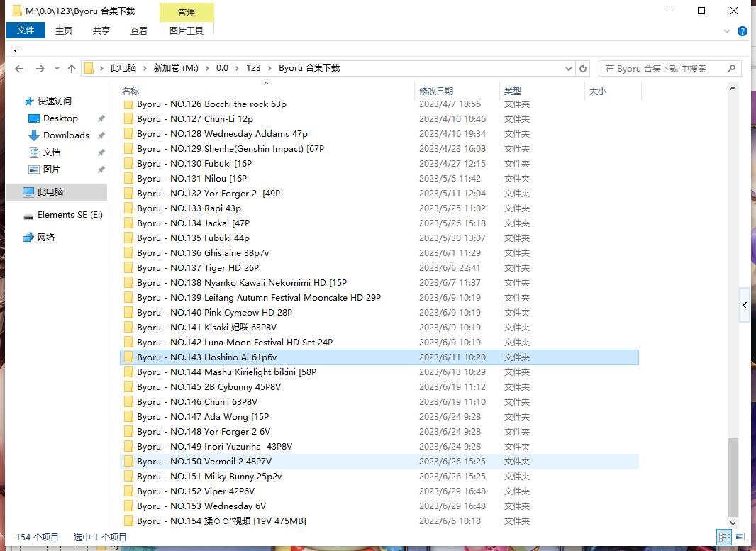Click folder icon of NO.153 Wednesday 6V
This screenshot has height=551, width=756.
pyautogui.click(x=128, y=506)
